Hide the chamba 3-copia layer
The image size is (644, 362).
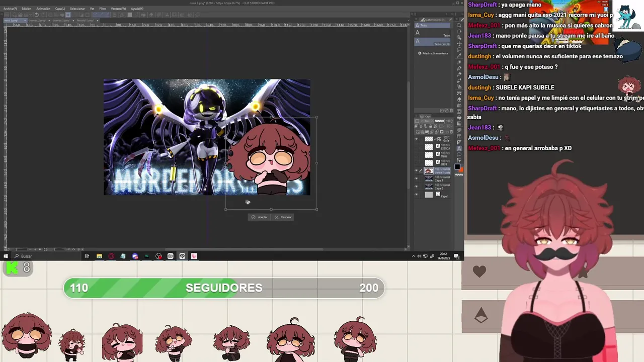coord(416,171)
